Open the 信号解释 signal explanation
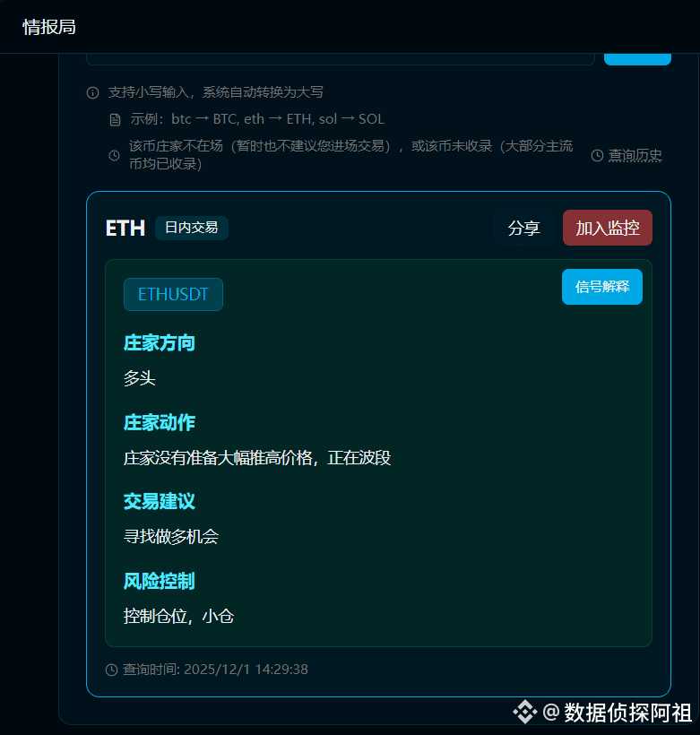Screen dimensions: 700x735 point(602,287)
